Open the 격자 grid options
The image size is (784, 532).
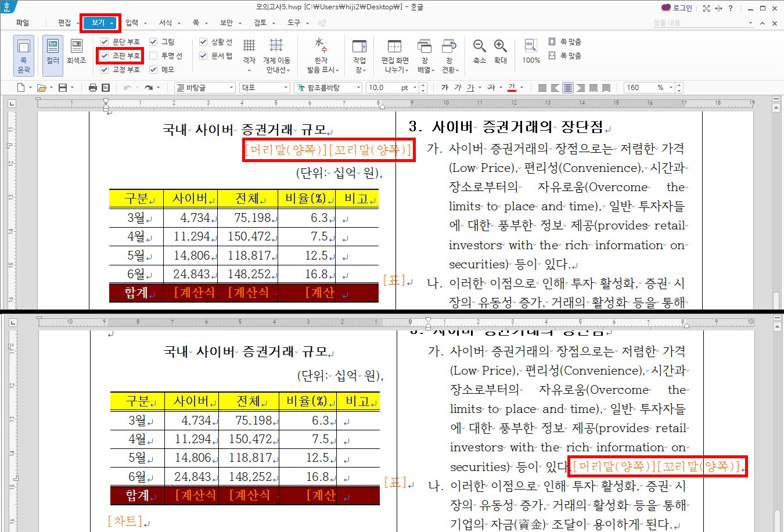click(x=249, y=56)
